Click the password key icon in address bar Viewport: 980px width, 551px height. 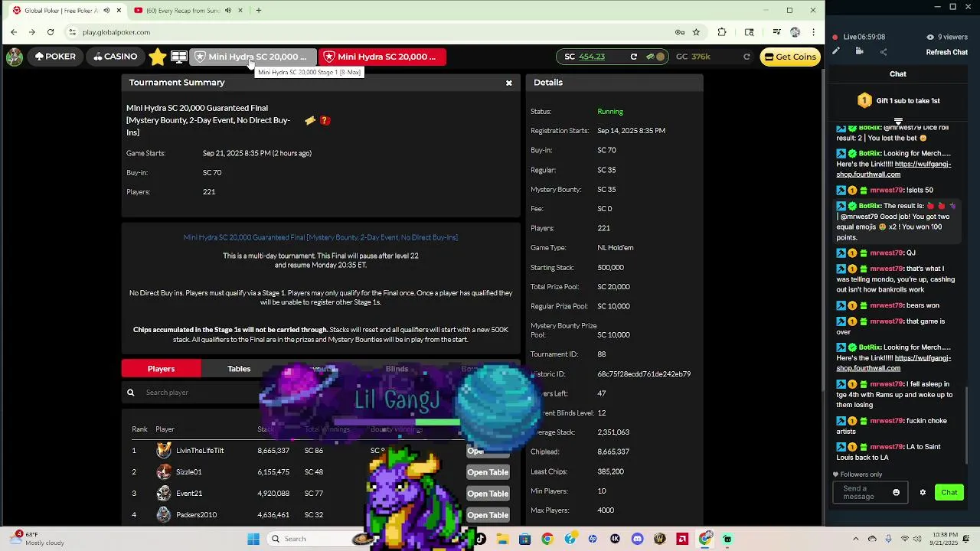pyautogui.click(x=679, y=32)
